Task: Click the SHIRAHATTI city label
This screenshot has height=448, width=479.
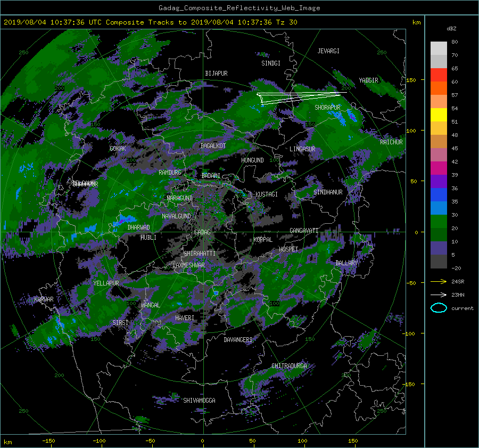Action: [x=200, y=254]
